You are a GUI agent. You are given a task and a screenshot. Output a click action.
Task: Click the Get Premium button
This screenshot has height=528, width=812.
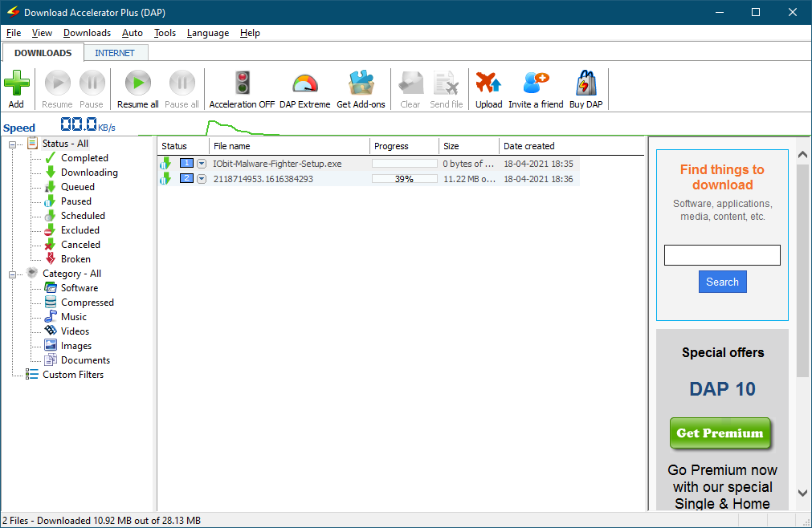coord(720,433)
